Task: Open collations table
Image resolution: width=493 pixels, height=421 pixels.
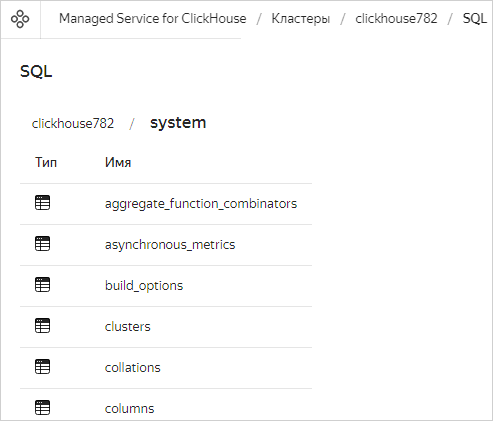Action: [x=133, y=368]
